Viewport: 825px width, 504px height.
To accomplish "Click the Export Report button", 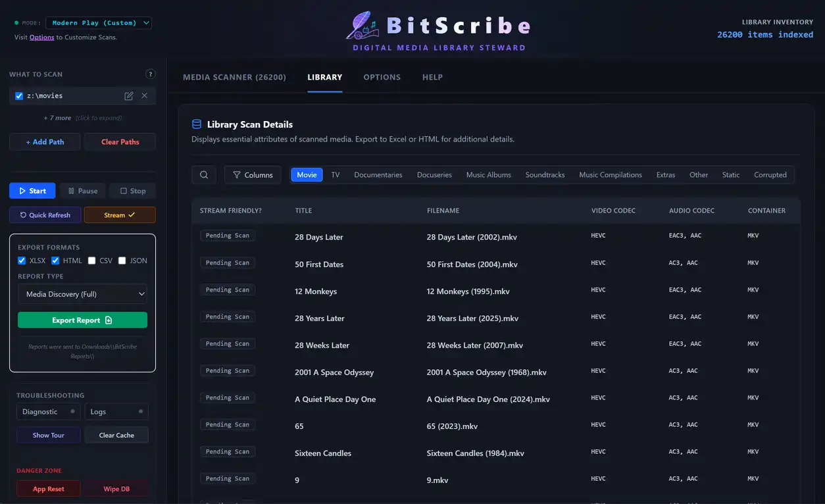I will click(x=82, y=320).
